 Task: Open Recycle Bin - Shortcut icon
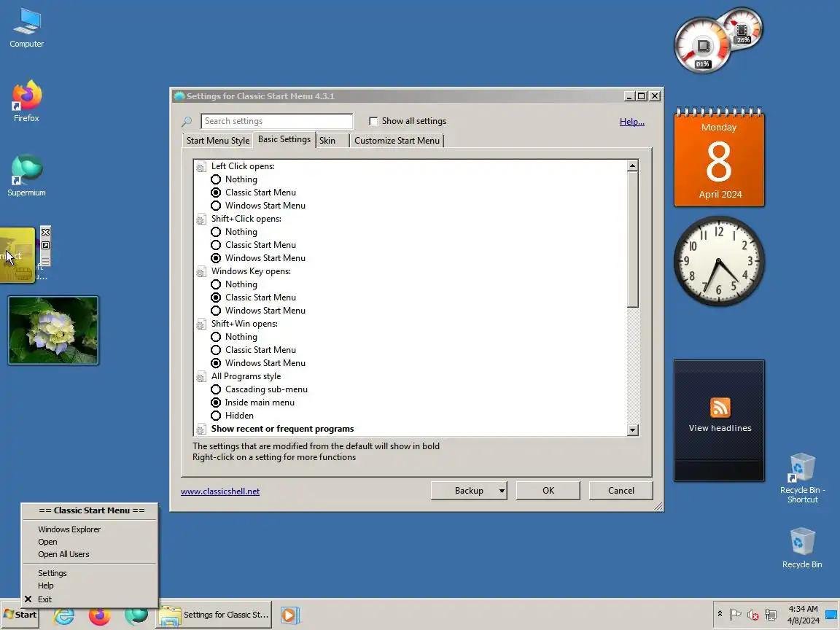(802, 478)
